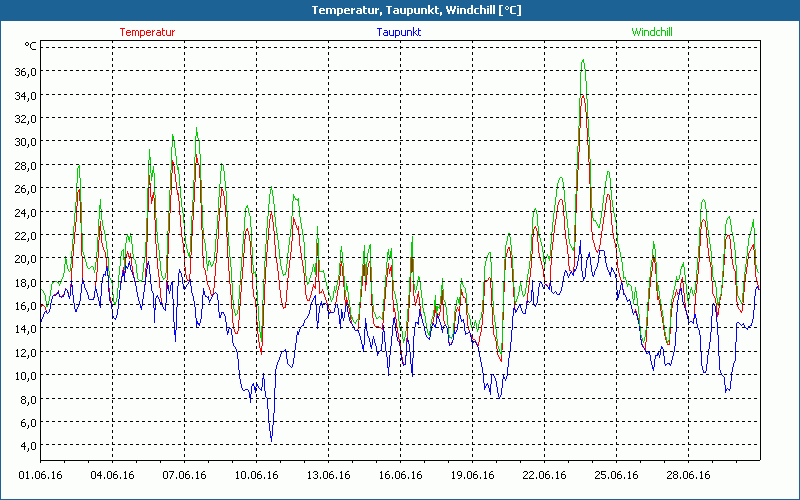Select the 13.06.16 date label
The width and height of the screenshot is (800, 500).
click(328, 475)
